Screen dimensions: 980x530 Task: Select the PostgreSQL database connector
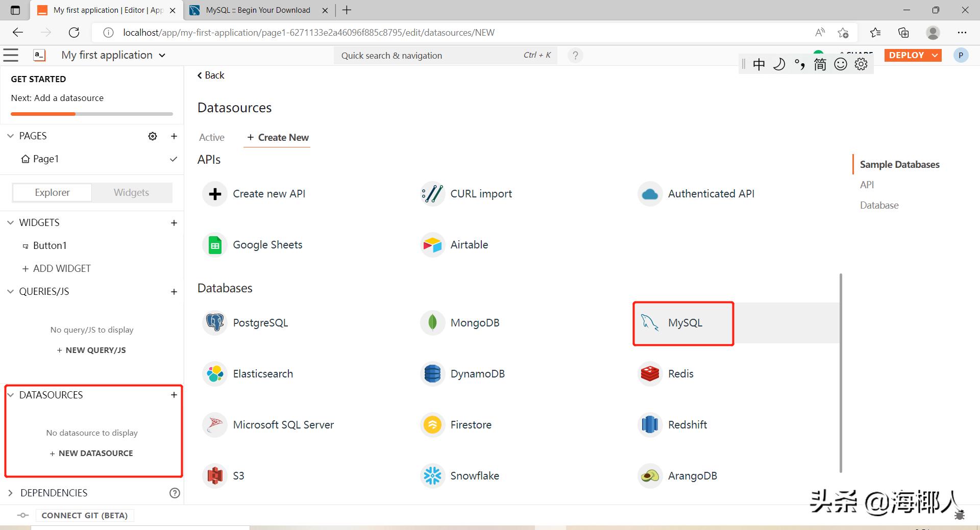[x=260, y=322]
